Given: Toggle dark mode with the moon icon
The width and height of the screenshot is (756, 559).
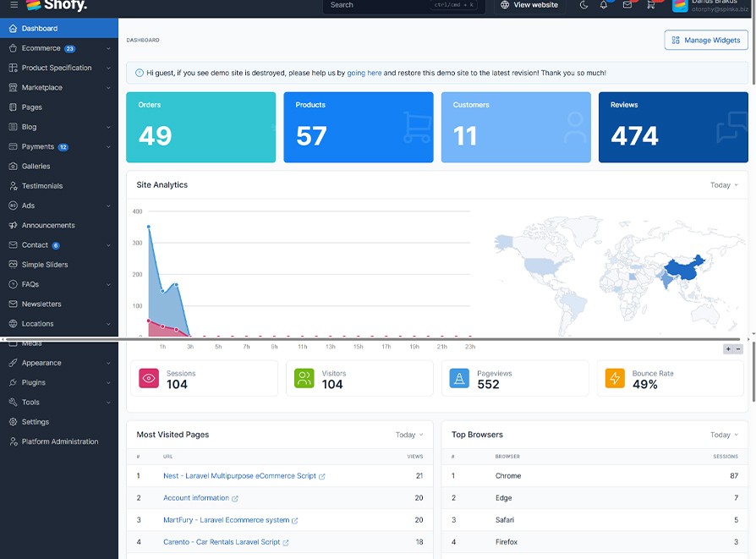Looking at the screenshot, I should coord(583,5).
